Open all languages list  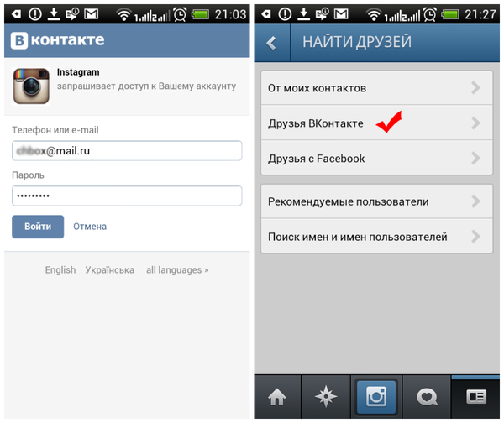[177, 269]
